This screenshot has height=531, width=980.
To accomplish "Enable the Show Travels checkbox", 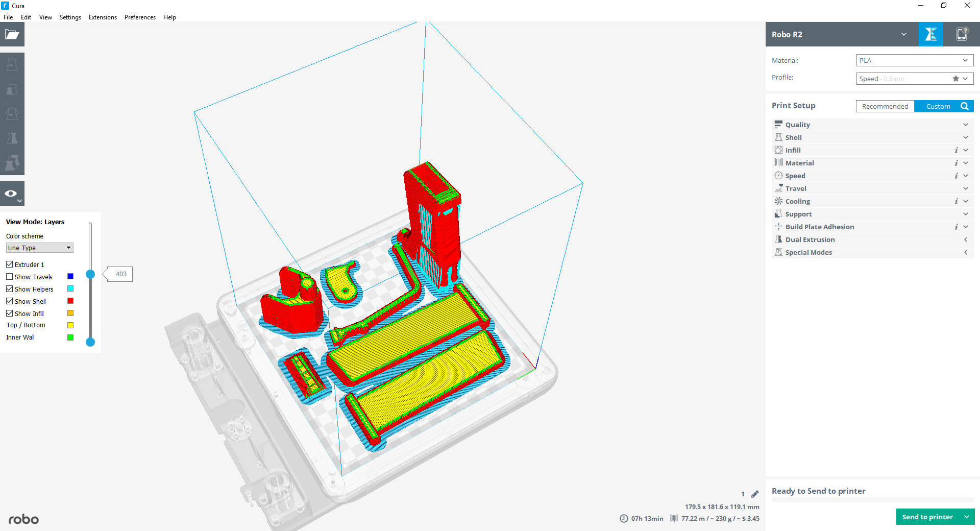I will pyautogui.click(x=9, y=277).
